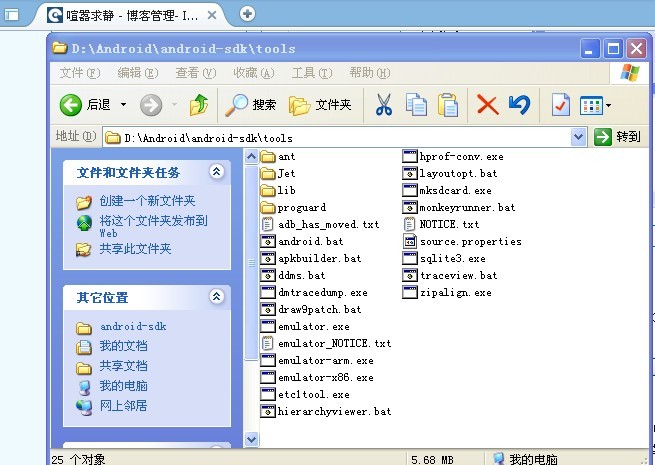655x465 pixels.
Task: Click the Properties checkmark sheet icon
Action: point(561,104)
